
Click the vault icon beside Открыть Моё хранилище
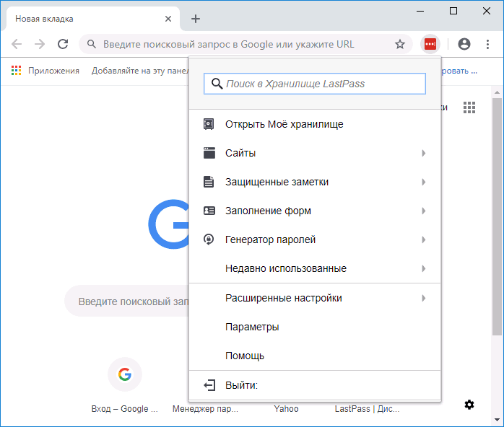[x=209, y=124]
